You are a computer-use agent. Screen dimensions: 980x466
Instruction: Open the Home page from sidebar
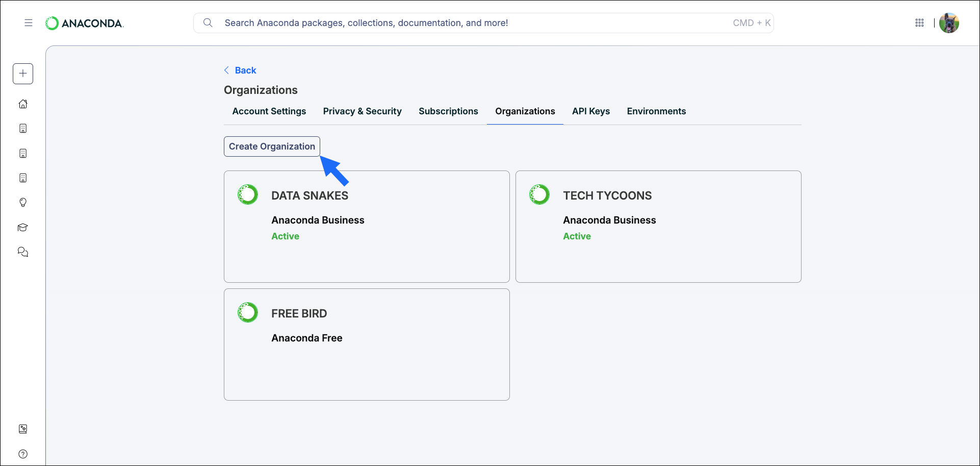pos(23,104)
